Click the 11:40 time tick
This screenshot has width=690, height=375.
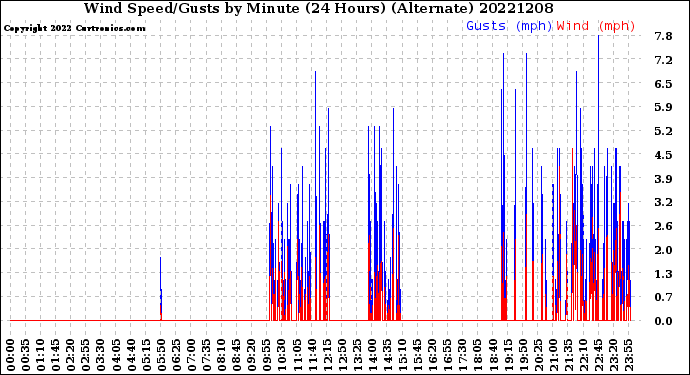tap(312, 355)
